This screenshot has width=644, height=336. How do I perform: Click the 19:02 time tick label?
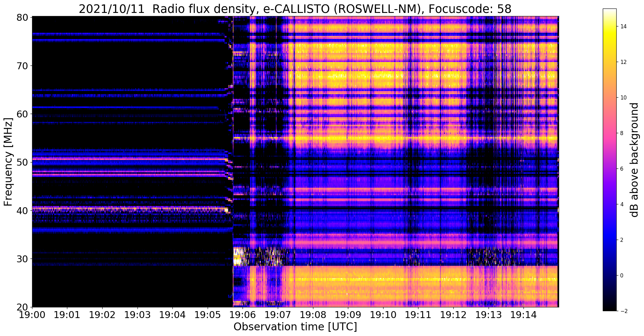(x=102, y=315)
